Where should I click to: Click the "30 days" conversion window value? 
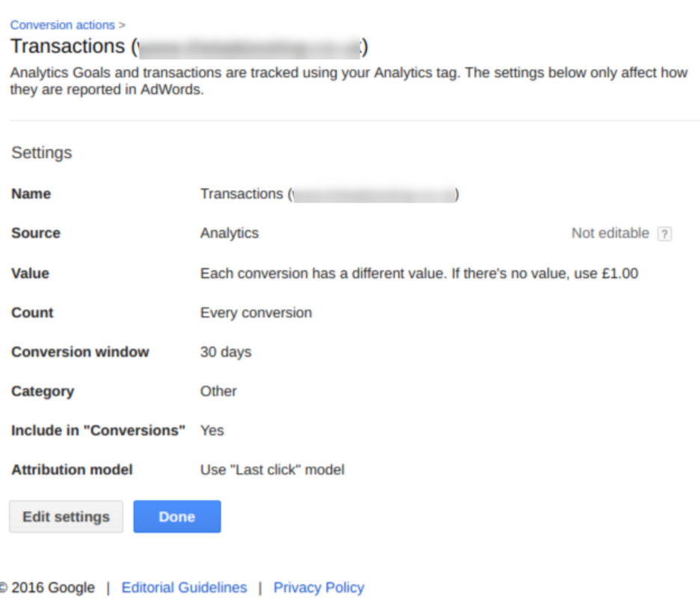[x=226, y=352]
